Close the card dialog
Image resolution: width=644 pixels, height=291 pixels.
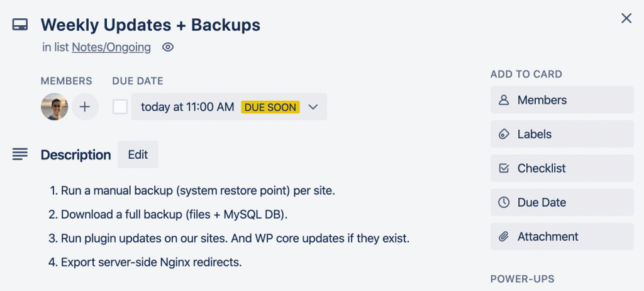(x=626, y=18)
